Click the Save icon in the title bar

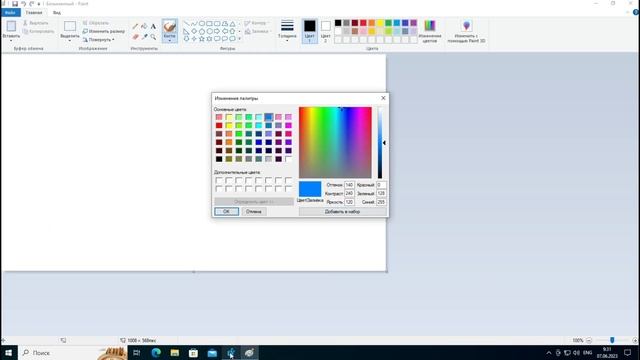point(15,4)
